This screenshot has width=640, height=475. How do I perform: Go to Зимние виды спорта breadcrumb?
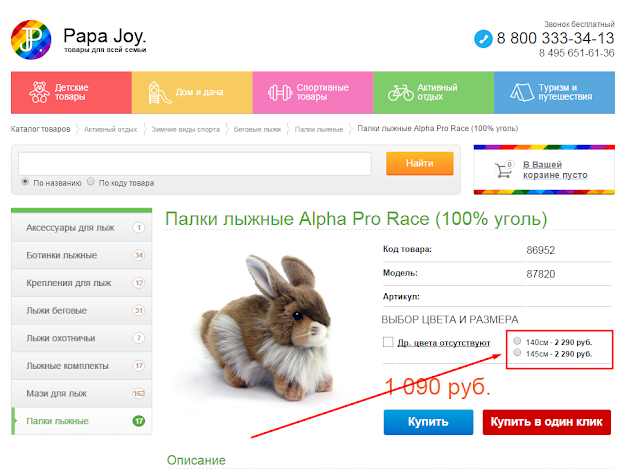185,129
